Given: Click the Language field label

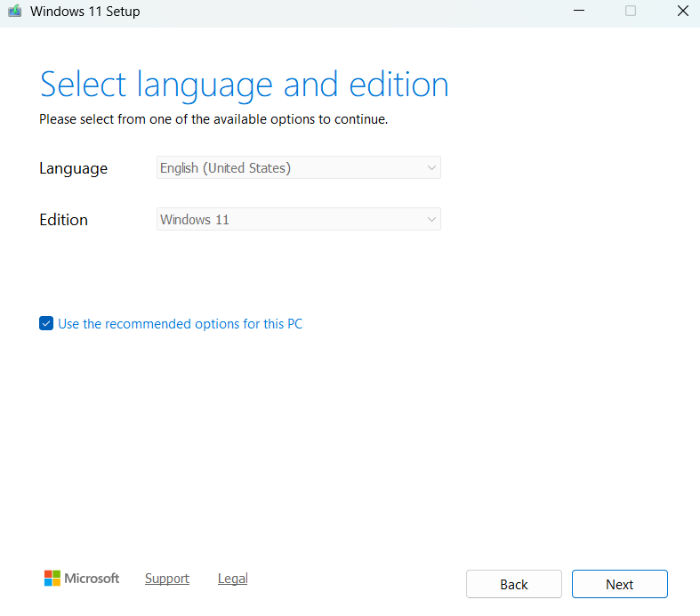Looking at the screenshot, I should click(x=73, y=168).
